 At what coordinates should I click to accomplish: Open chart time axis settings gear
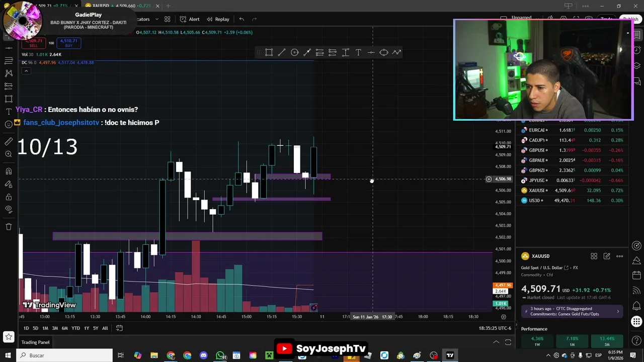coord(503,317)
